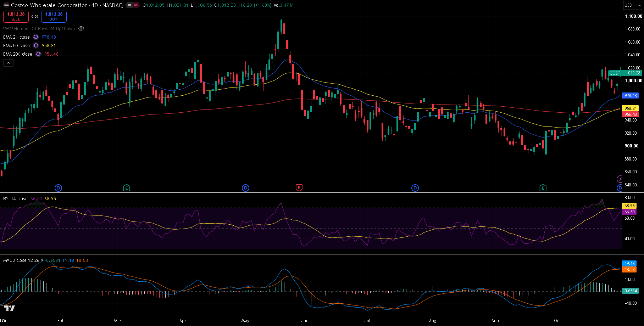
Task: Click the green earnings marker near early March
Action: [127, 188]
